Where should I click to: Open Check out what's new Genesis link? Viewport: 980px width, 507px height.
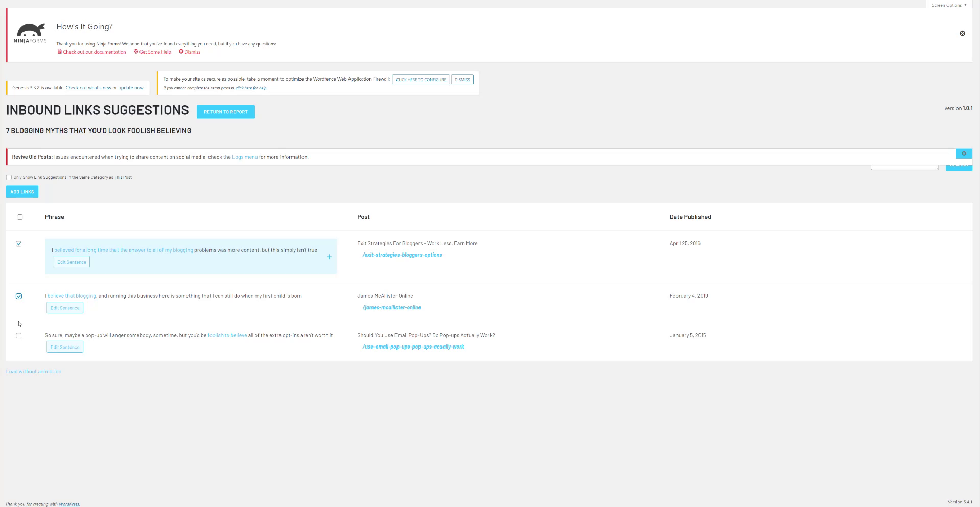88,88
